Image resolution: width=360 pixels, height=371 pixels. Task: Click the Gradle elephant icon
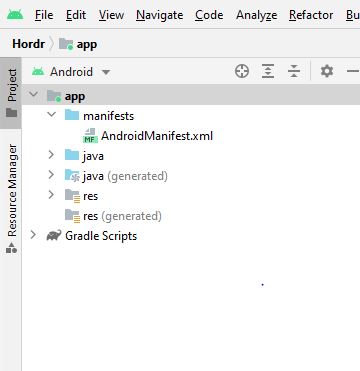click(54, 235)
